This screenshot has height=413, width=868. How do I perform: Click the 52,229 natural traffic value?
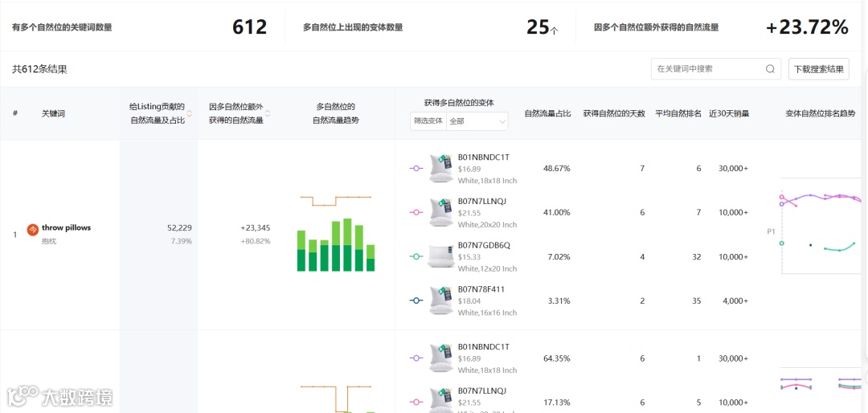[179, 227]
